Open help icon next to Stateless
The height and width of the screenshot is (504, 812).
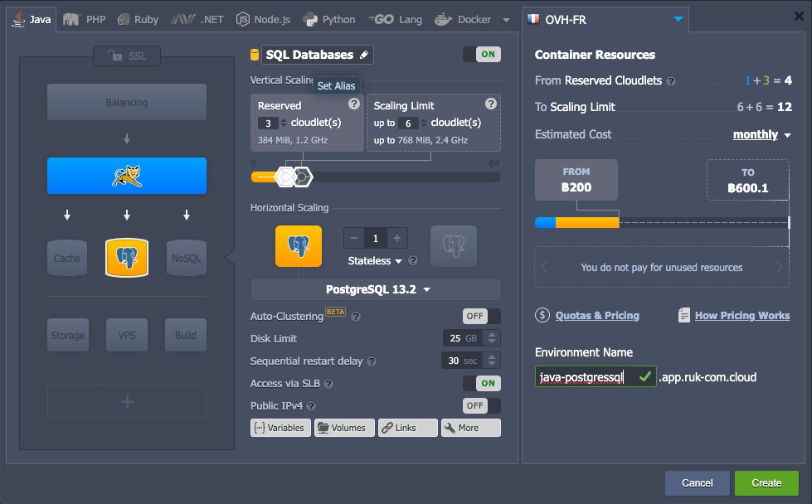tap(413, 260)
